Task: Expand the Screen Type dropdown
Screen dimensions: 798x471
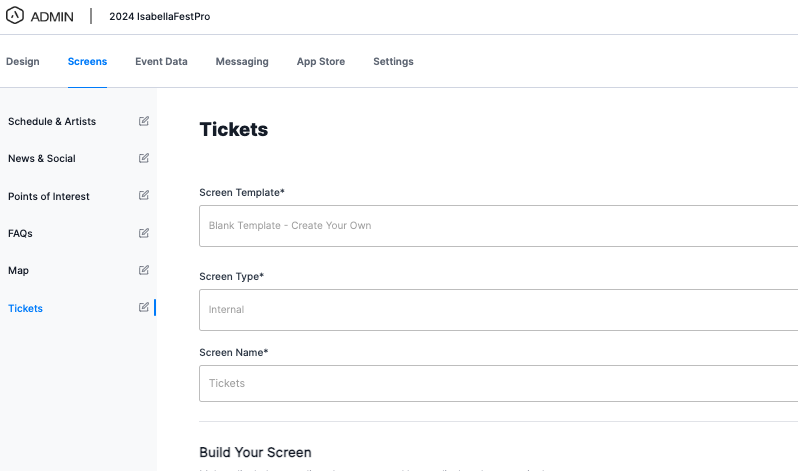Action: click(x=498, y=310)
